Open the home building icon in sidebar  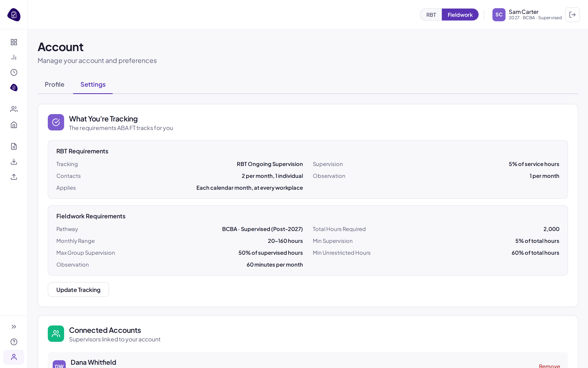(x=14, y=125)
